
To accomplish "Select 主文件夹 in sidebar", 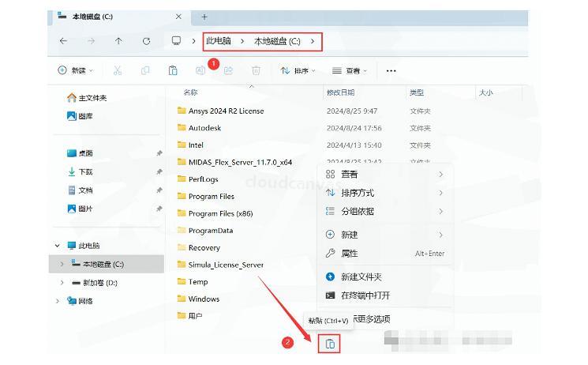I will (x=87, y=98).
